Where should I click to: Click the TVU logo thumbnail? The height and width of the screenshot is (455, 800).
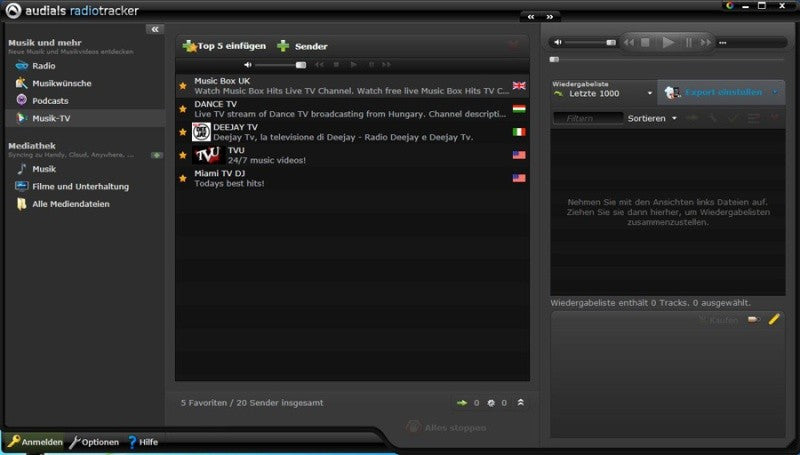[x=208, y=155]
